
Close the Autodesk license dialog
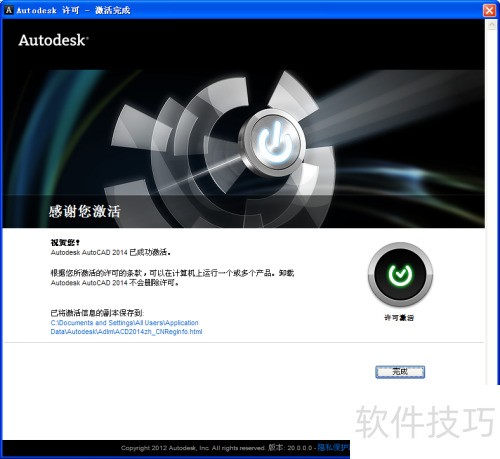pyautogui.click(x=489, y=10)
